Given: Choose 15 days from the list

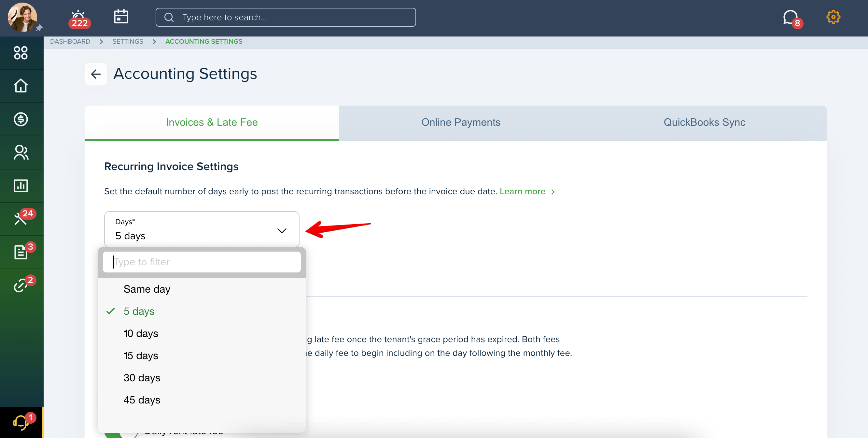Looking at the screenshot, I should coord(202,356).
